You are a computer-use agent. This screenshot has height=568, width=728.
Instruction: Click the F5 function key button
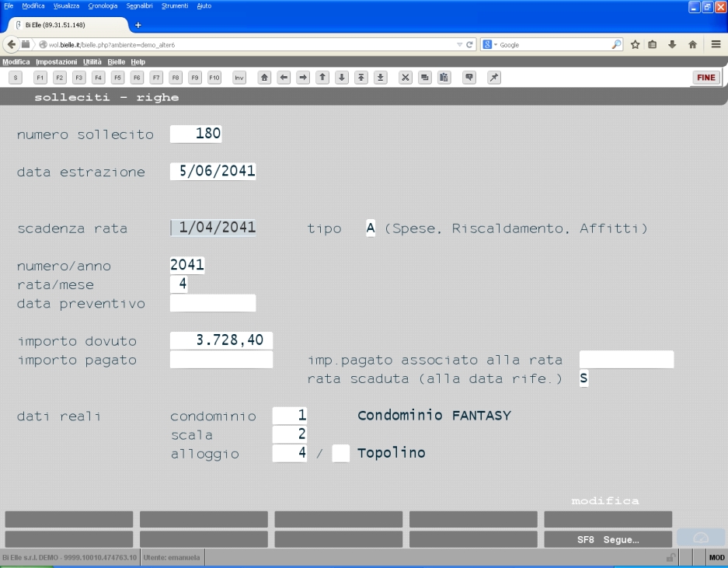[117, 78]
